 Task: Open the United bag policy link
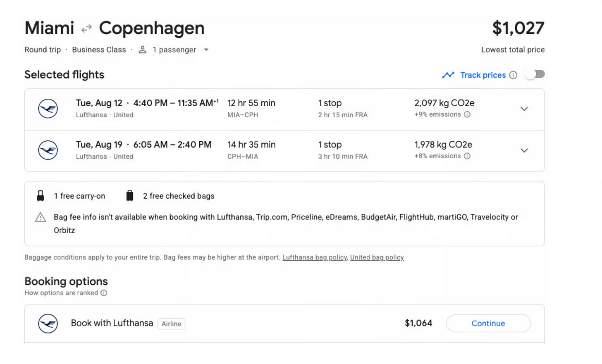tap(377, 257)
